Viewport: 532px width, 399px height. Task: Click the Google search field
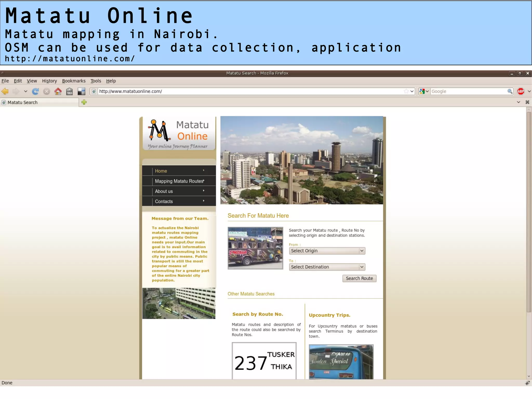[469, 91]
